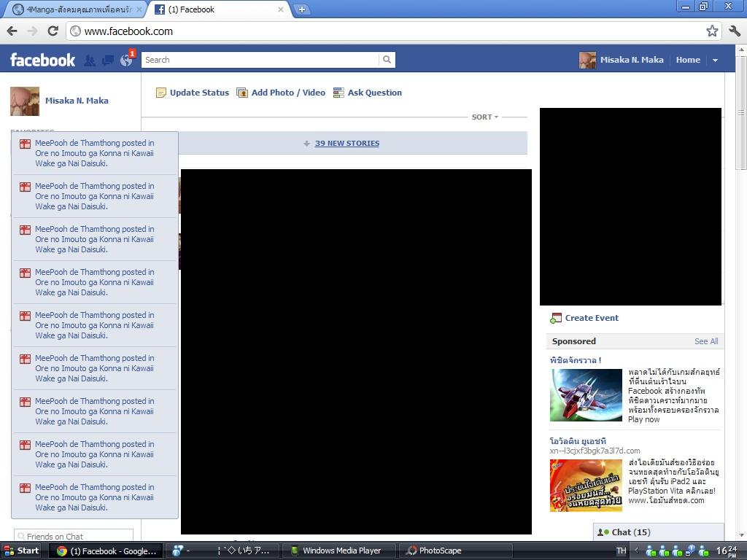747x560 pixels.
Task: Load the 39 NEW STORIES link
Action: tap(347, 144)
